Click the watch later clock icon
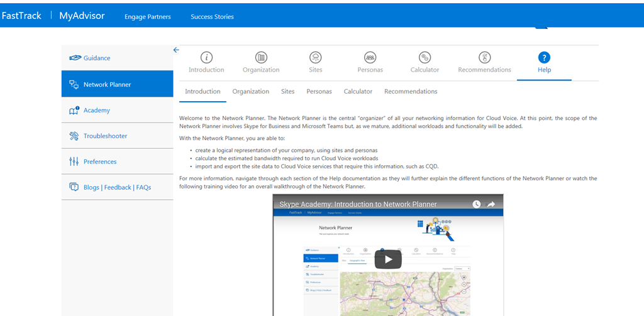644x316 pixels. tap(477, 204)
